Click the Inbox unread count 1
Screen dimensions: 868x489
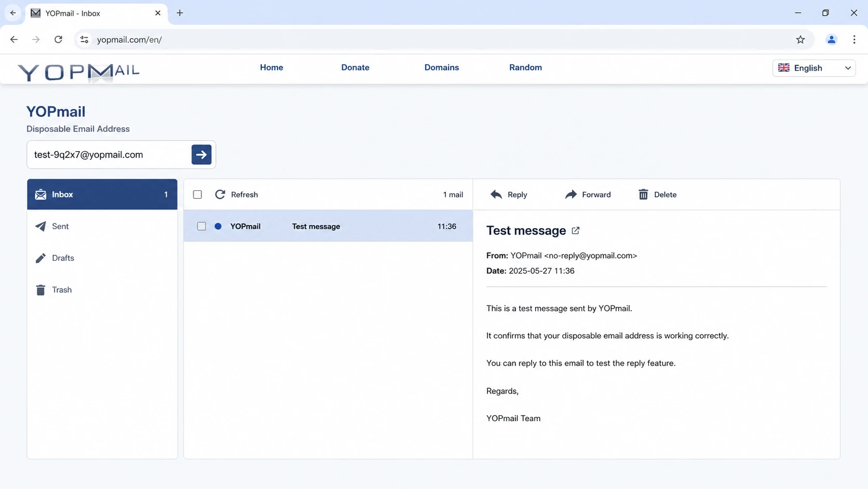(x=166, y=194)
